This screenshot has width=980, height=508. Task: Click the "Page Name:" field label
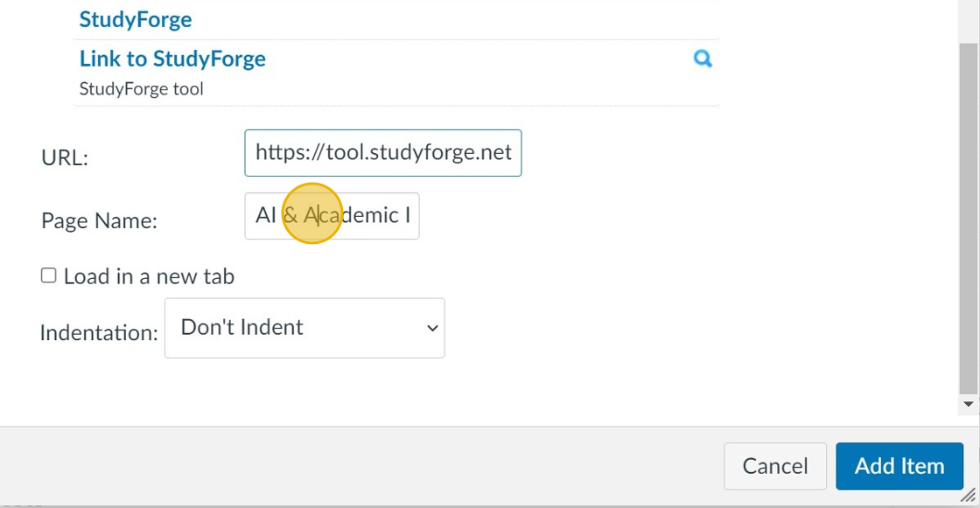pos(99,221)
